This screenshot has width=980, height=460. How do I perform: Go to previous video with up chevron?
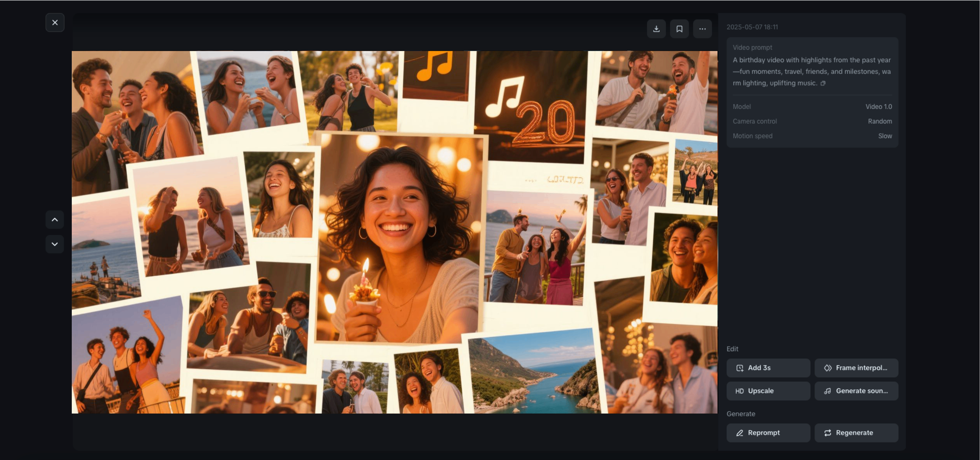coord(55,220)
